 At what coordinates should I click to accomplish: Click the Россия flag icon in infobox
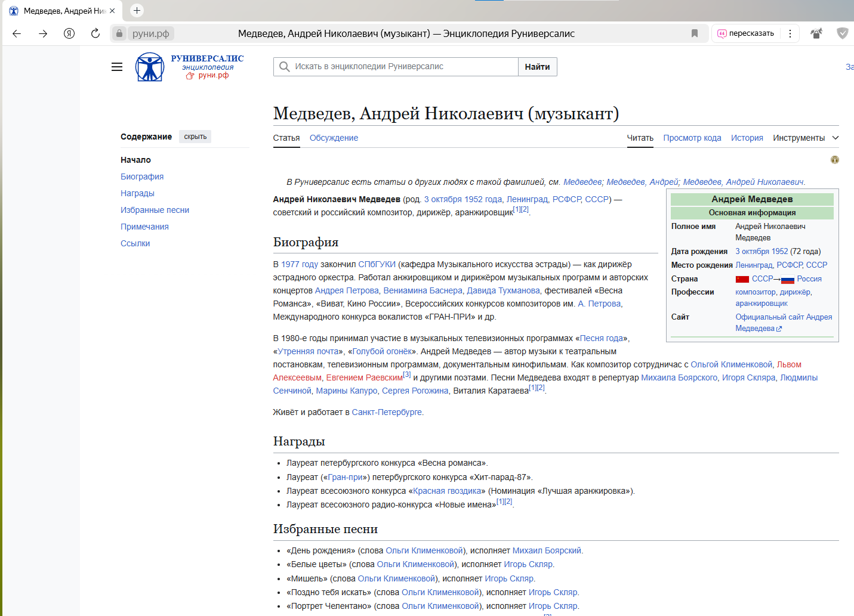pyautogui.click(x=788, y=279)
